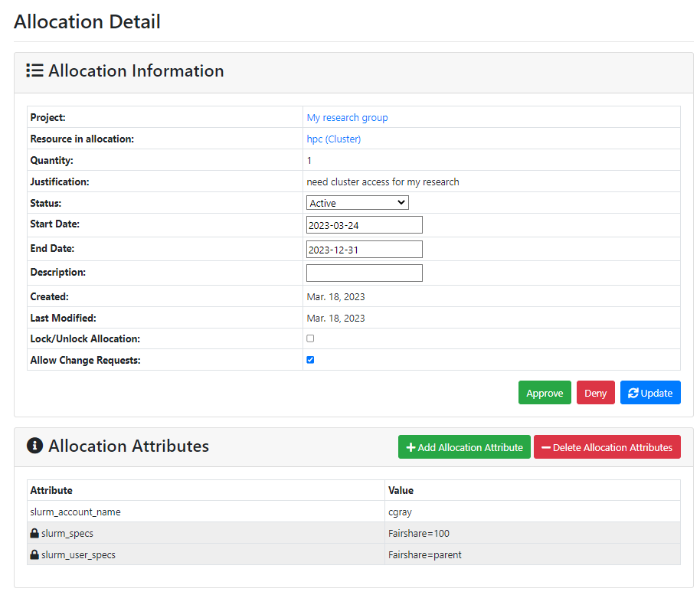Viewport: 700px width, 595px height.
Task: Click the info circle icon by Allocation Attributes
Action: coord(34,446)
